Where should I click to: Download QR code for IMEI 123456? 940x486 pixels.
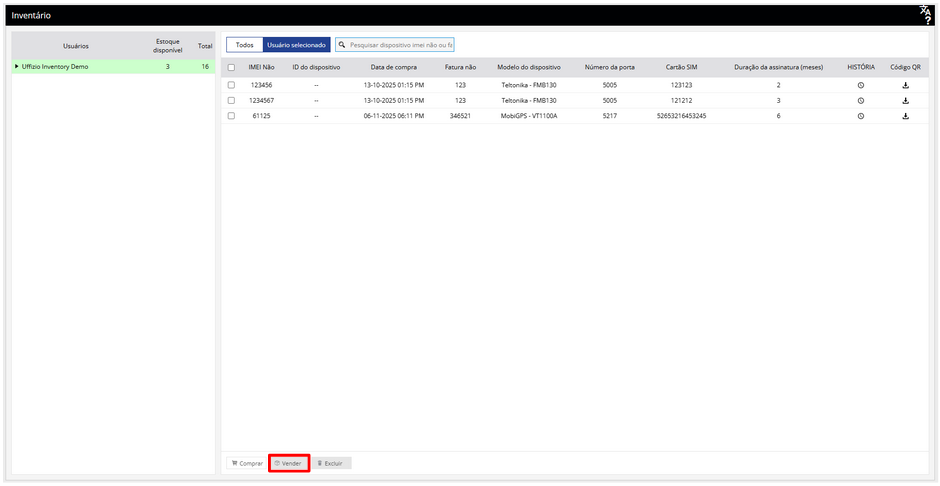click(x=905, y=86)
